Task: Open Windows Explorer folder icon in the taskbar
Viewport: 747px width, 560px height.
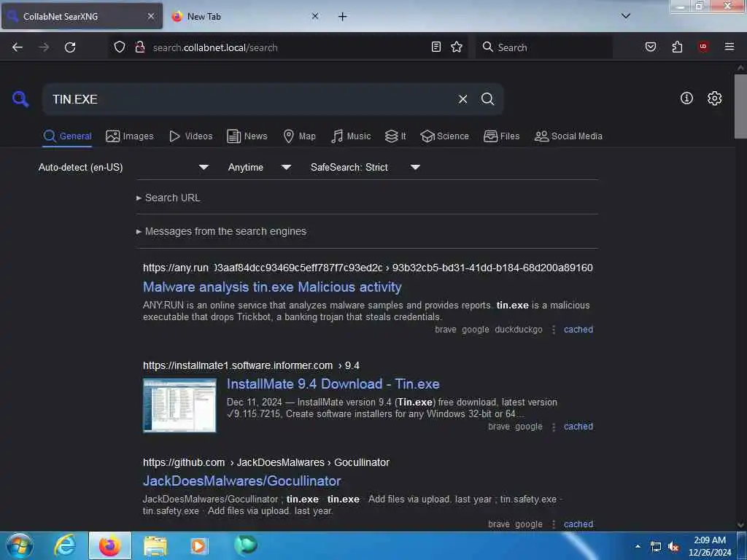Action: click(x=155, y=545)
